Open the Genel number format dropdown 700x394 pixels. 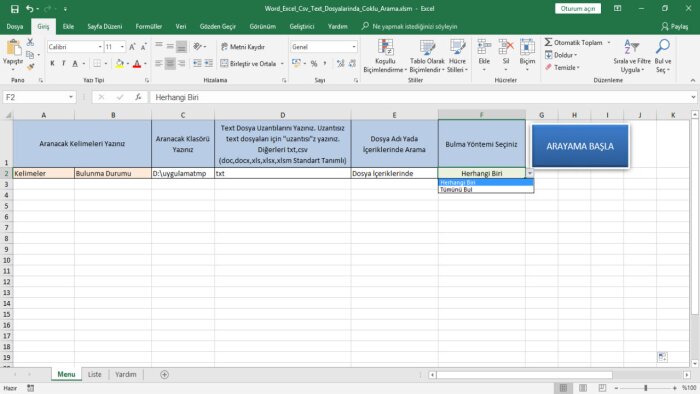point(354,47)
